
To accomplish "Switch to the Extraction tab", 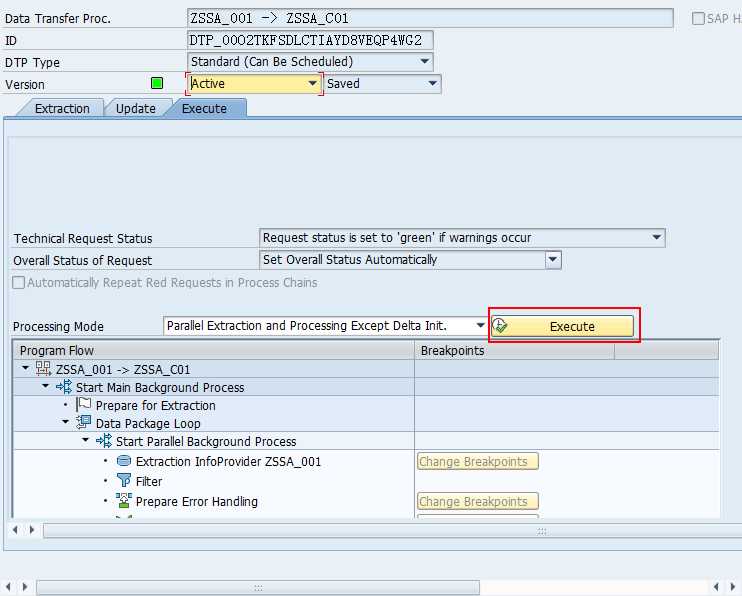I will 62,108.
